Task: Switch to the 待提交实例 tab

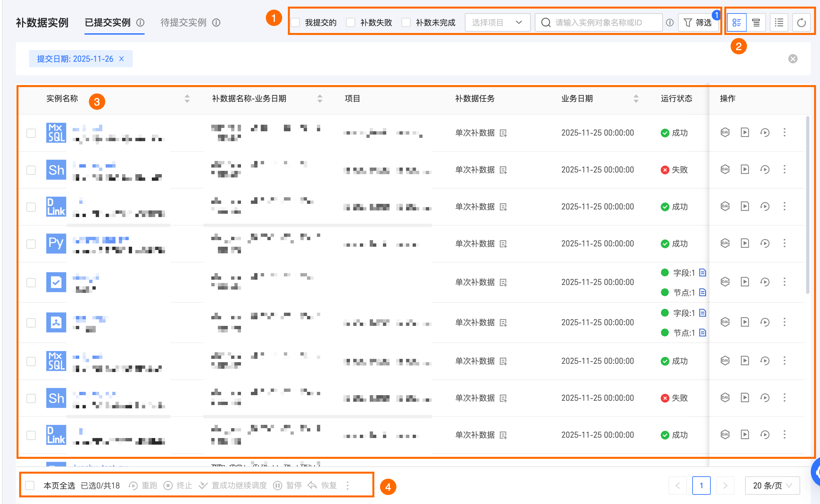Action: (x=183, y=23)
